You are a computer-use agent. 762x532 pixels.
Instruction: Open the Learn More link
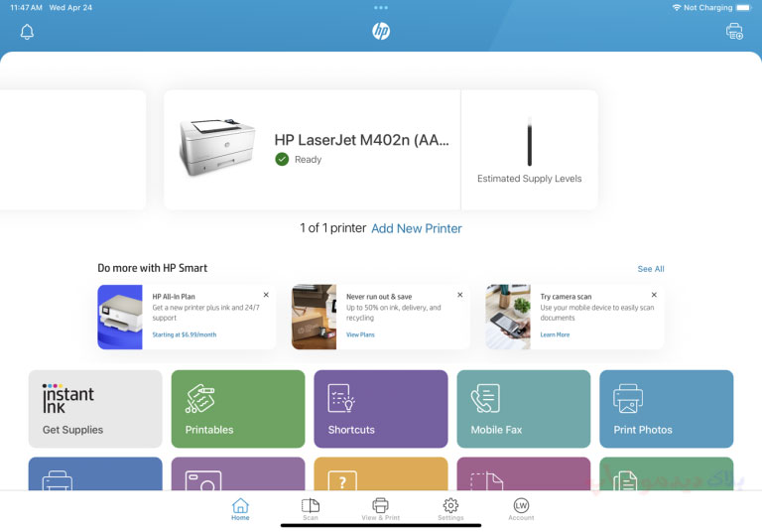click(x=555, y=334)
